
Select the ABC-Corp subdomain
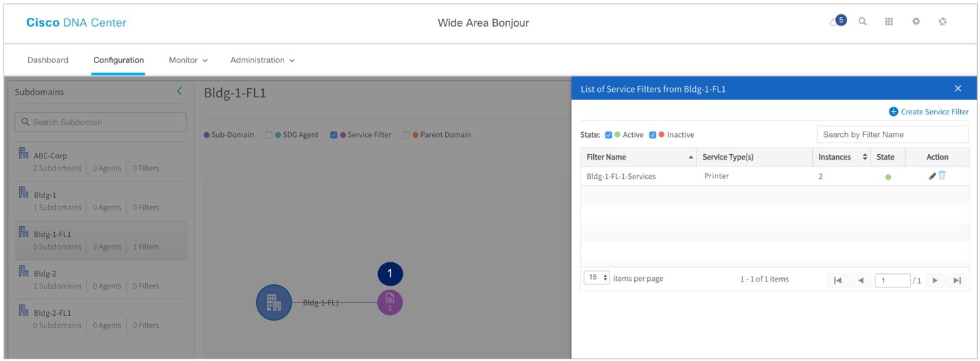coord(101,162)
